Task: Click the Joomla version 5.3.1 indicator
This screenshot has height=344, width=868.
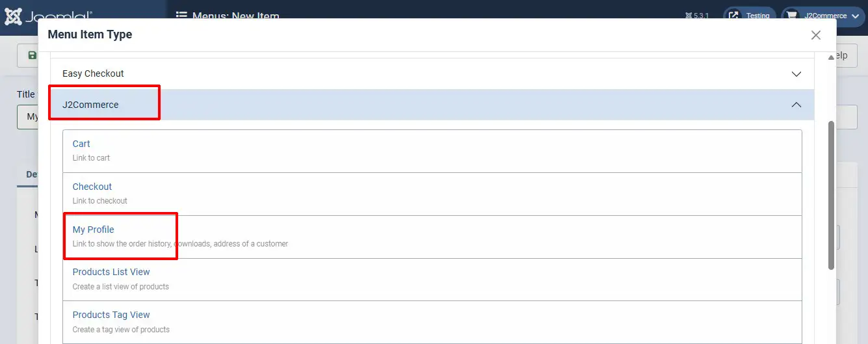Action: (697, 16)
